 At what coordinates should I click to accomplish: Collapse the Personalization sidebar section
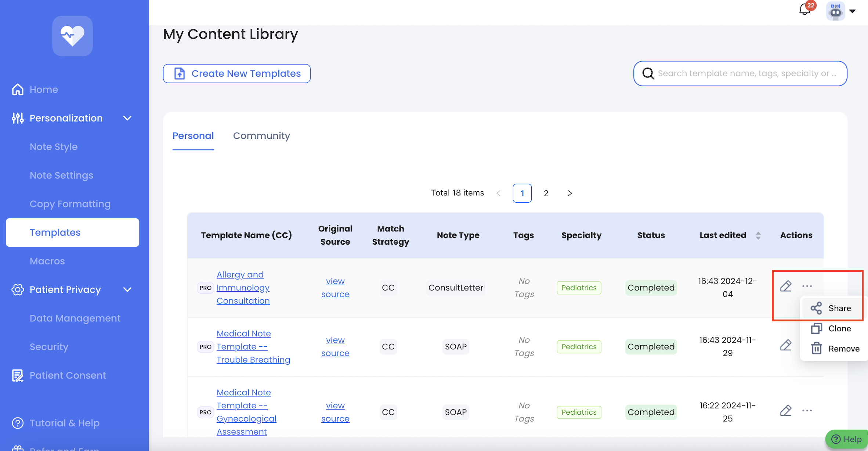[x=127, y=118]
